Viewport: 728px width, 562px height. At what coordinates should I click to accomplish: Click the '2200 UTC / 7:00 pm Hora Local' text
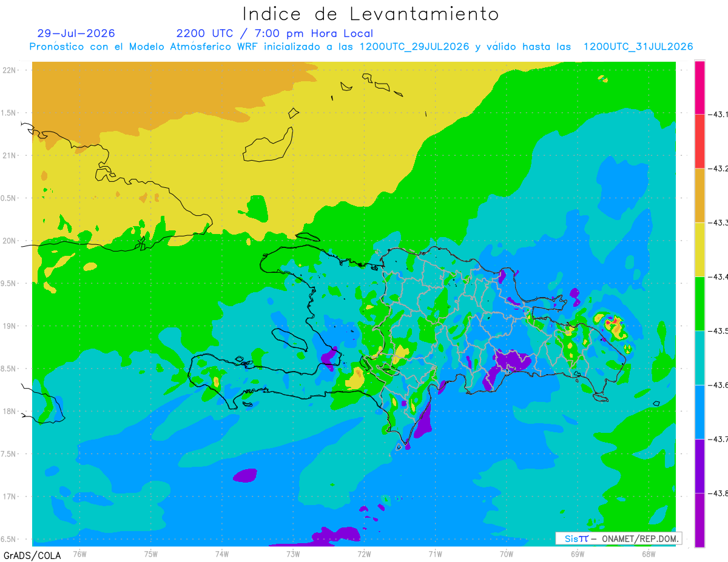275,34
